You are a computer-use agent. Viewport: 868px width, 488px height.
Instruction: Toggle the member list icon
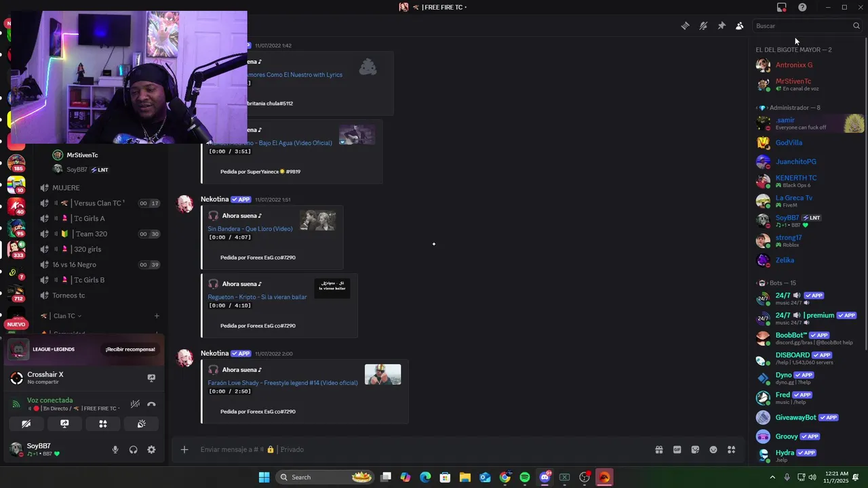[739, 26]
